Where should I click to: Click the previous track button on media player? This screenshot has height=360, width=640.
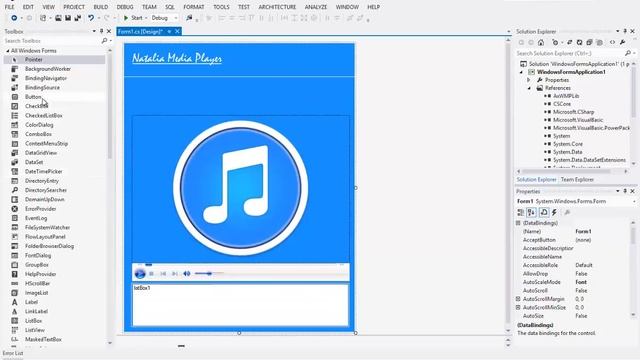click(x=163, y=273)
